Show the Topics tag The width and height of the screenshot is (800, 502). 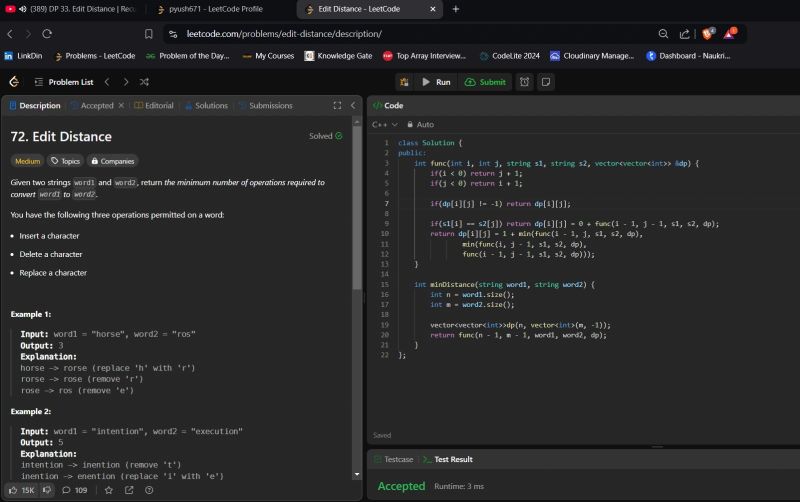(x=65, y=161)
